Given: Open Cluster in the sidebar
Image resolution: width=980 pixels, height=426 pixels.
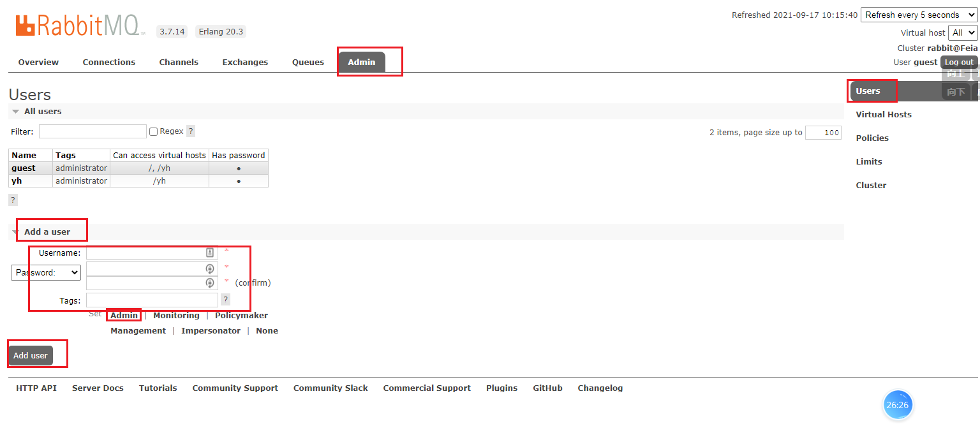Looking at the screenshot, I should 871,185.
